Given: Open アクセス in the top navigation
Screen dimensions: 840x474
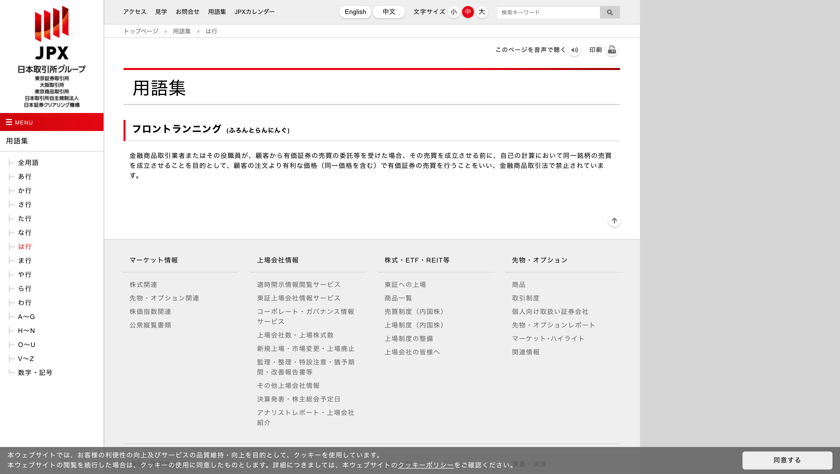Looking at the screenshot, I should [x=134, y=12].
